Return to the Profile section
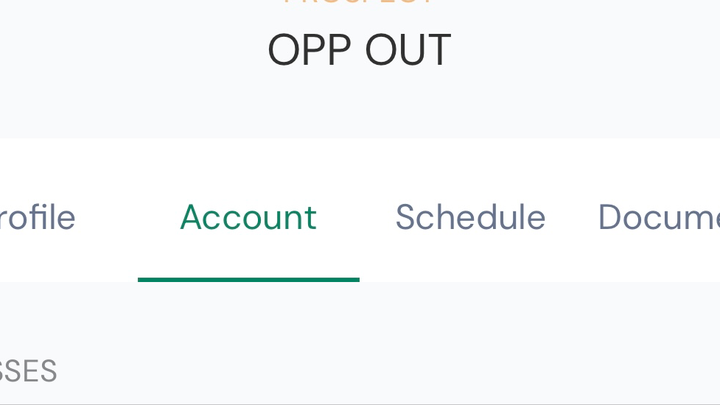The image size is (720, 405). tap(38, 217)
